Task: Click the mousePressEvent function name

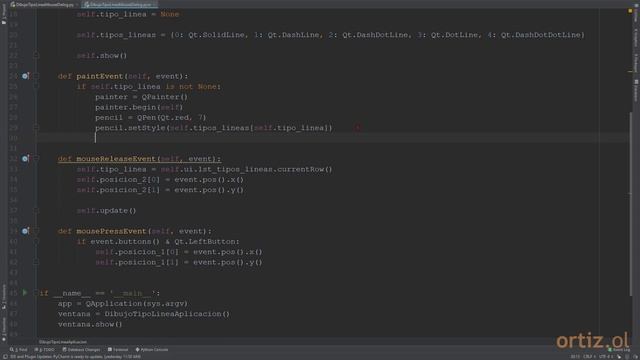Action: (x=111, y=231)
